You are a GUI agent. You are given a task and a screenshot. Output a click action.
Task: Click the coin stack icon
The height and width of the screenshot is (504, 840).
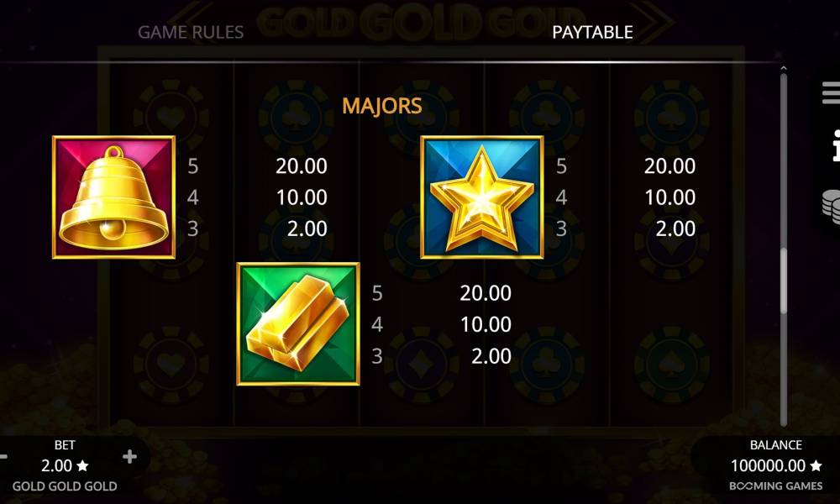coord(832,206)
